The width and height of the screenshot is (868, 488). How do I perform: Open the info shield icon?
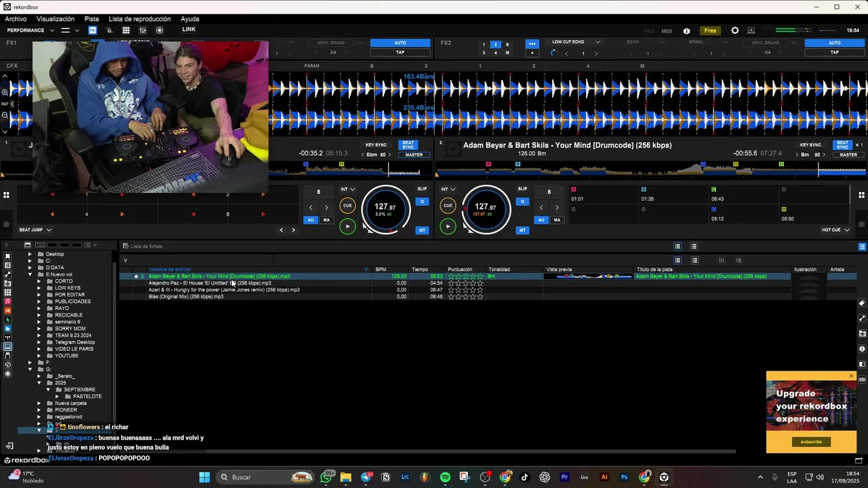[687, 30]
